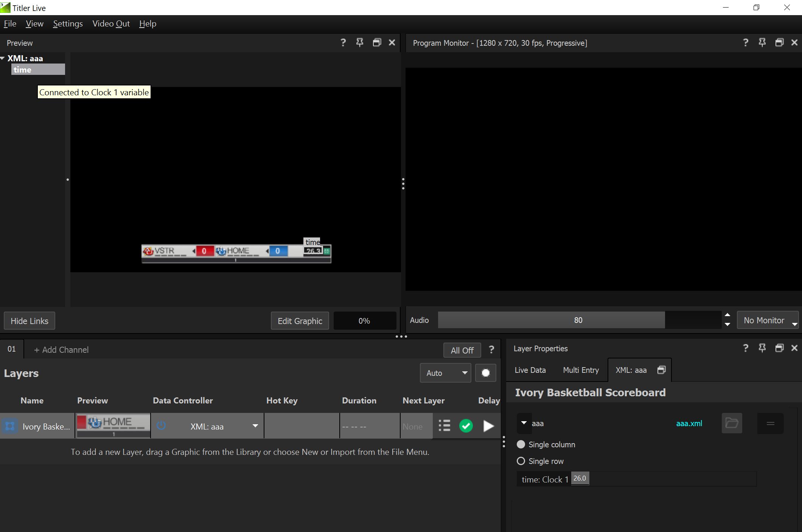Pop out the XML: aaa tab
Image resolution: width=802 pixels, height=532 pixels.
tap(661, 370)
